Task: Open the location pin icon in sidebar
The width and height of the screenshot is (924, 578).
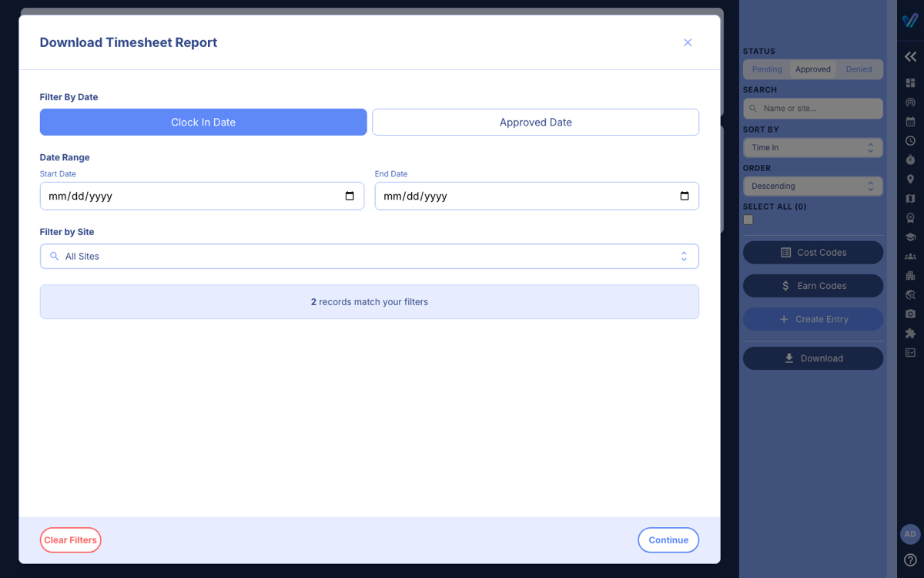Action: coord(910,179)
